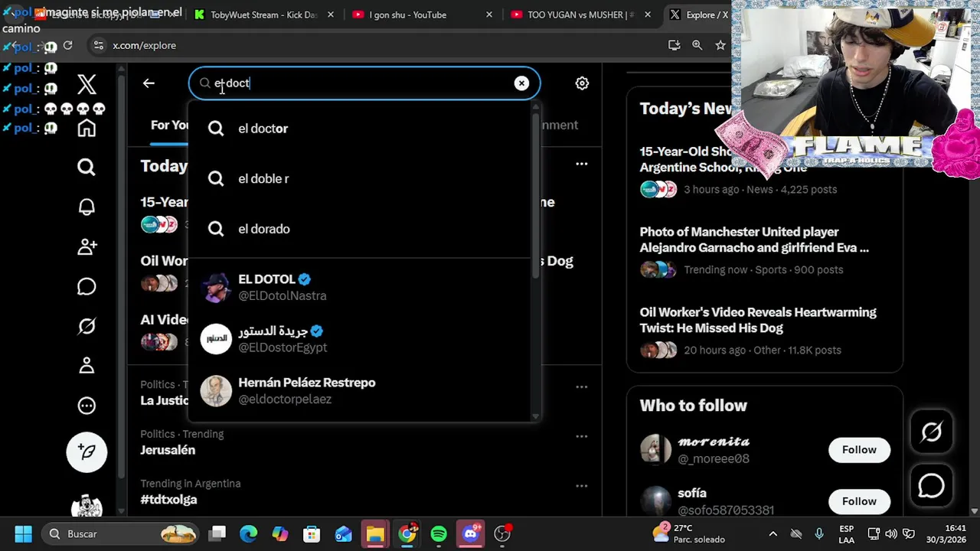Bookmark this page with the star
980x551 pixels.
click(720, 45)
